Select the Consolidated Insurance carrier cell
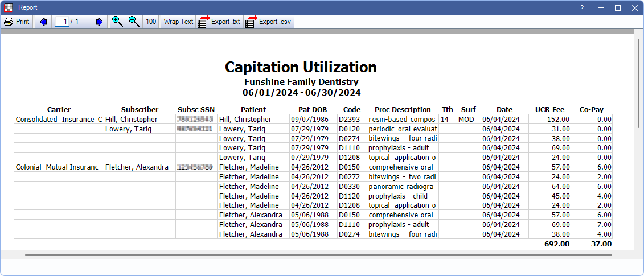Screen dimensions: 644x276 point(59,120)
